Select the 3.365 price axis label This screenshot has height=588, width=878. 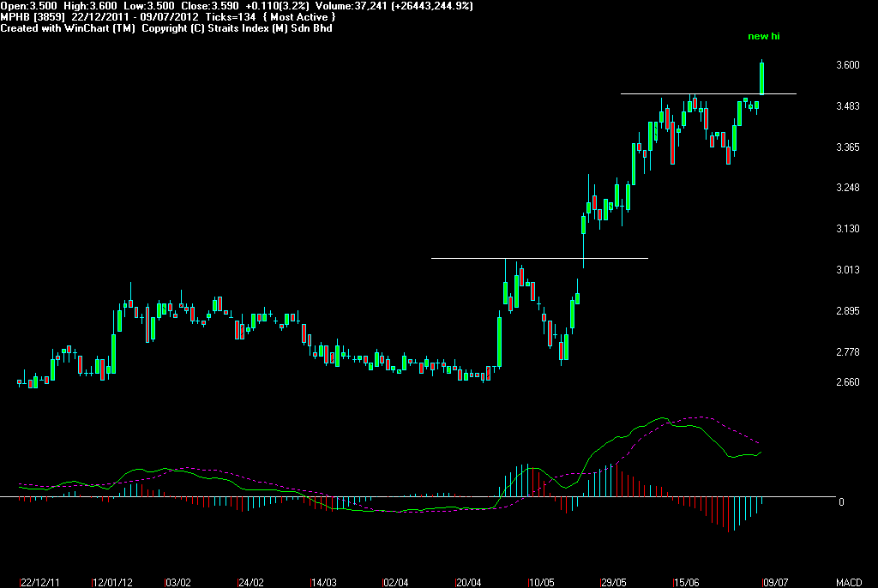coord(848,147)
